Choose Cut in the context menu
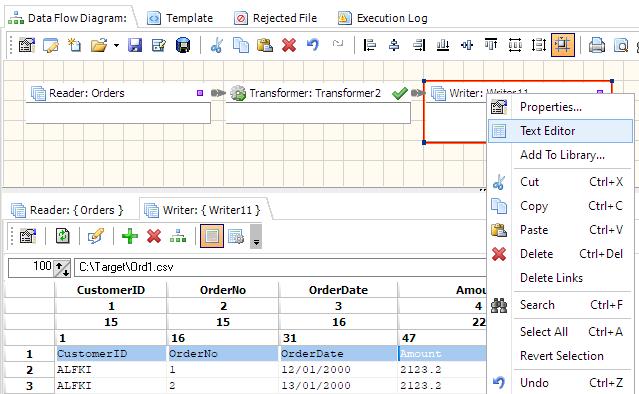This screenshot has width=639, height=394. tap(560, 182)
